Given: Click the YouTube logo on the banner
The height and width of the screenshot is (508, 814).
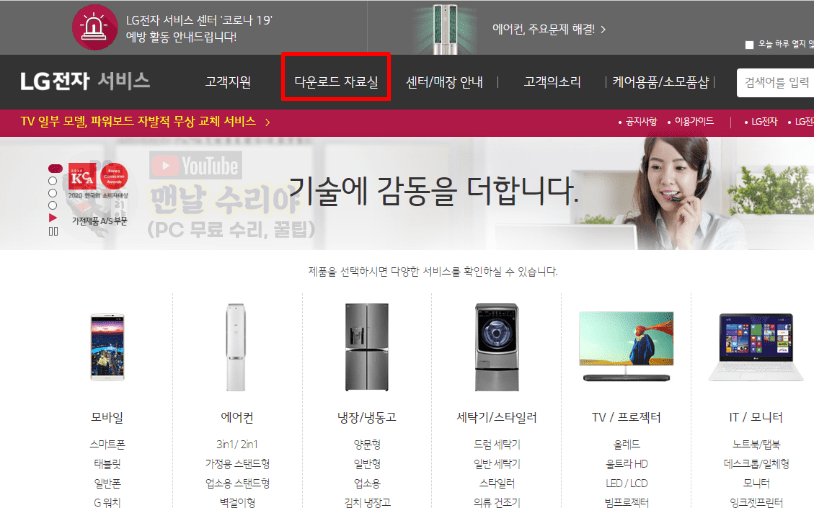Looking at the screenshot, I should click(x=196, y=166).
